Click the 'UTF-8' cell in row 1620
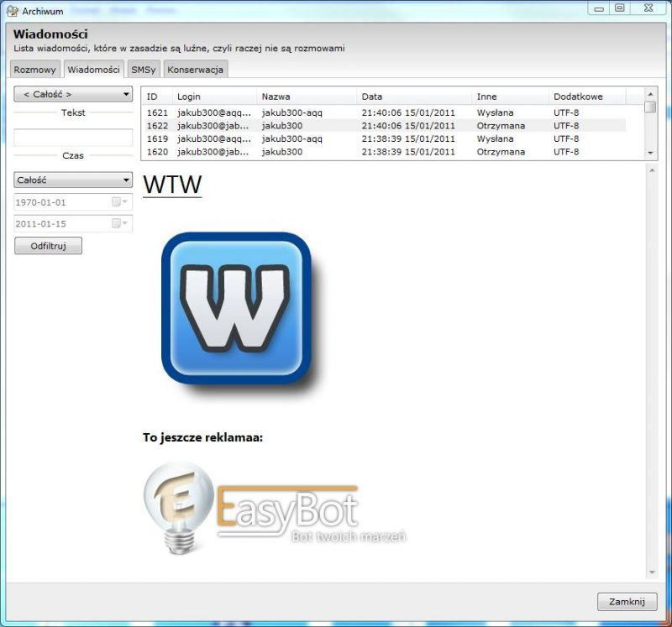672x627 pixels. coord(566,152)
